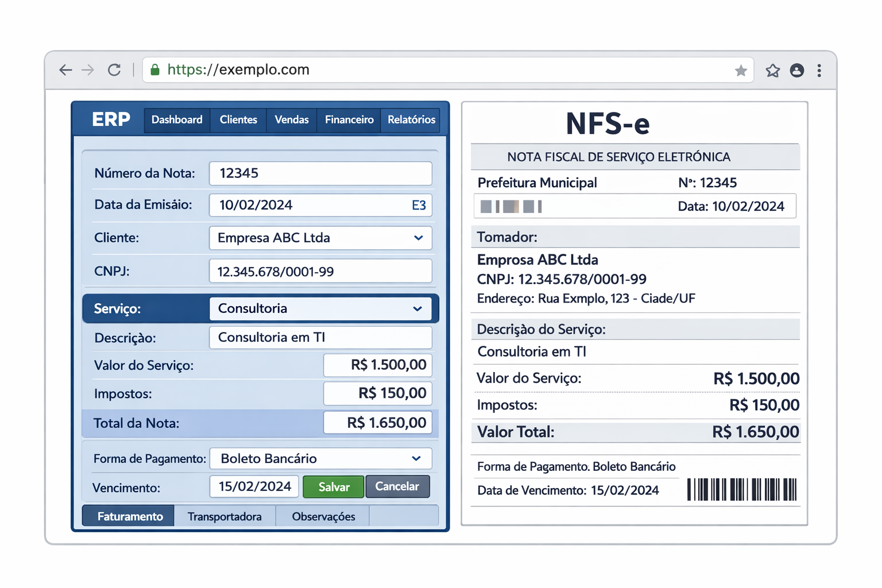Open the Clientes menu
This screenshot has height=588, width=882.
pyautogui.click(x=238, y=120)
